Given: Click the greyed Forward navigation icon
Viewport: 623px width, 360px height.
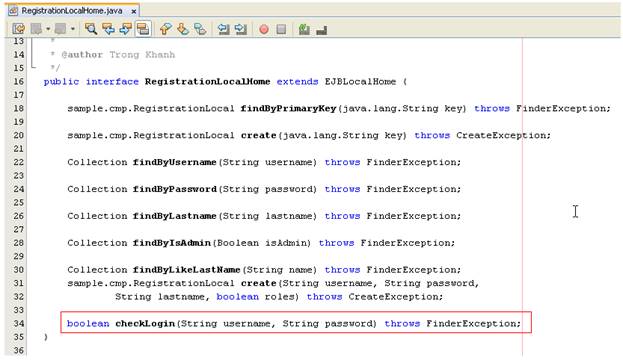Looking at the screenshot, I should (60, 29).
